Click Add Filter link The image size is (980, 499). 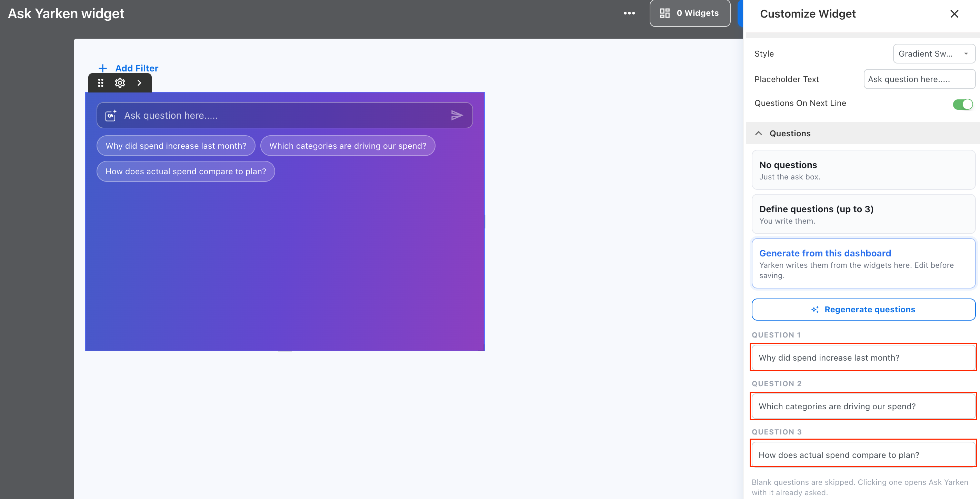(x=137, y=68)
